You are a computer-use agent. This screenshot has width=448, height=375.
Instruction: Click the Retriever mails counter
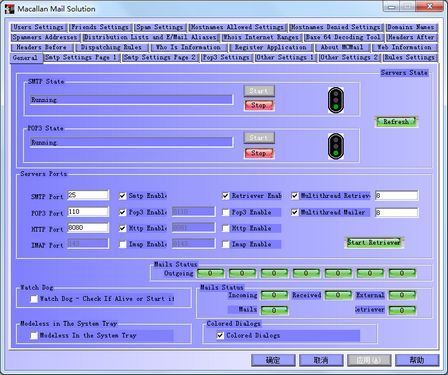pos(402,310)
